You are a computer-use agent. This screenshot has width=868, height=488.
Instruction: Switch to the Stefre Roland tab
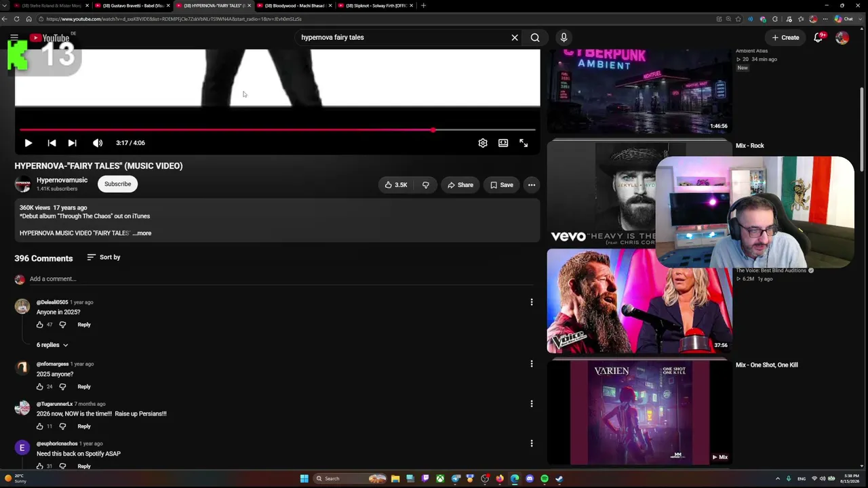pyautogui.click(x=52, y=5)
